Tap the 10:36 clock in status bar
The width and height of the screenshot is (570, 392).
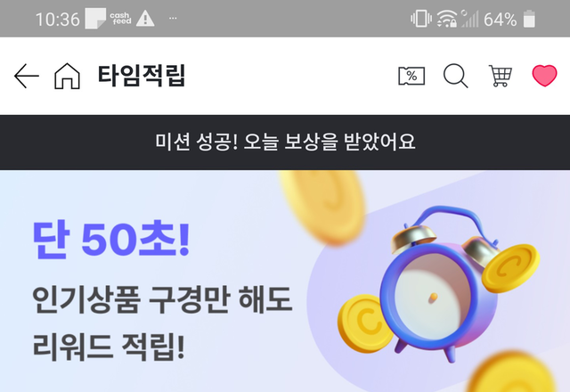coord(57,19)
